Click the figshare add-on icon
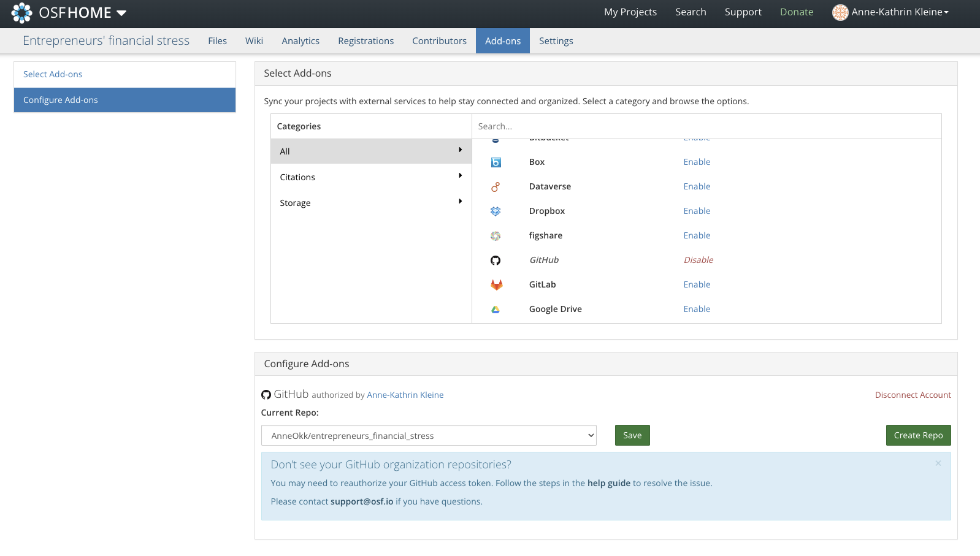This screenshot has width=980, height=556. 496,236
